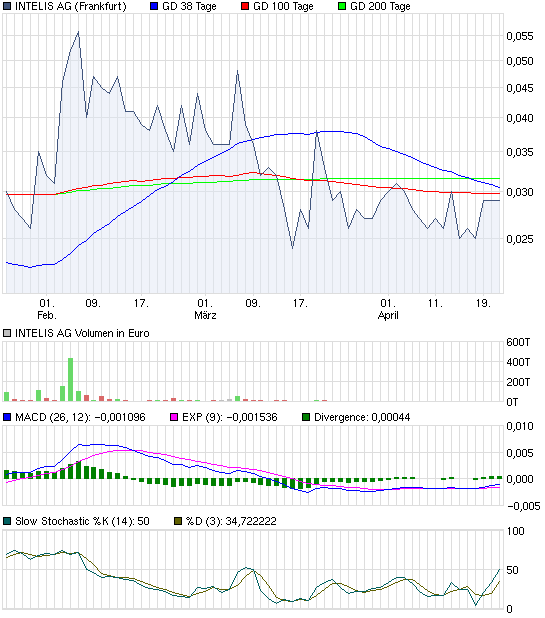Click the red GD 100 Tage swatch
Image resolution: width=545 pixels, height=618 pixels.
click(x=245, y=6)
